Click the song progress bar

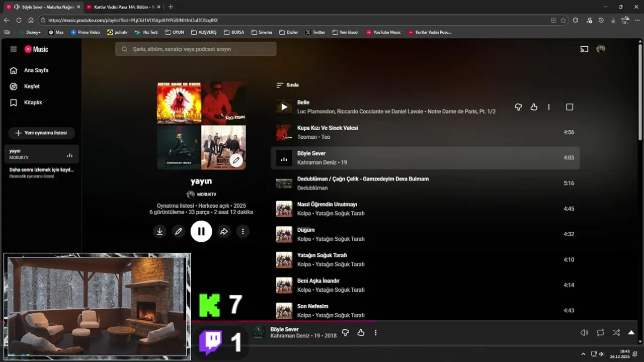point(414,321)
